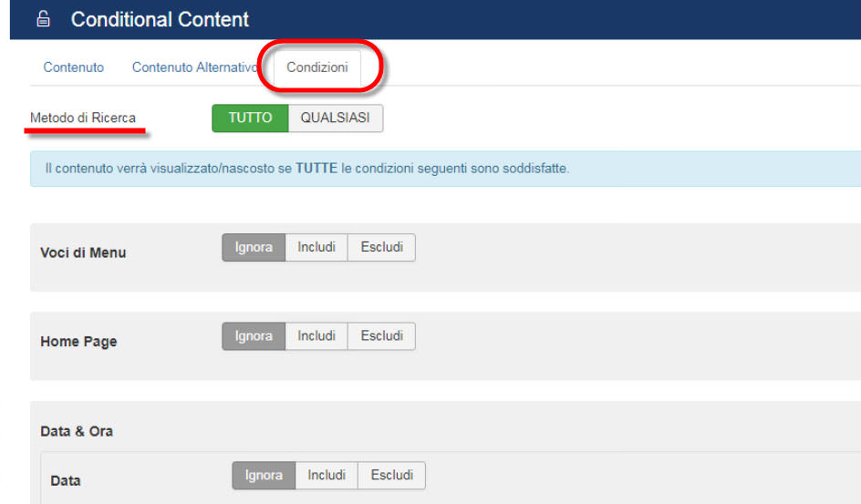Choose Escludi for Voci di Menu
The image size is (861, 504).
(x=381, y=248)
